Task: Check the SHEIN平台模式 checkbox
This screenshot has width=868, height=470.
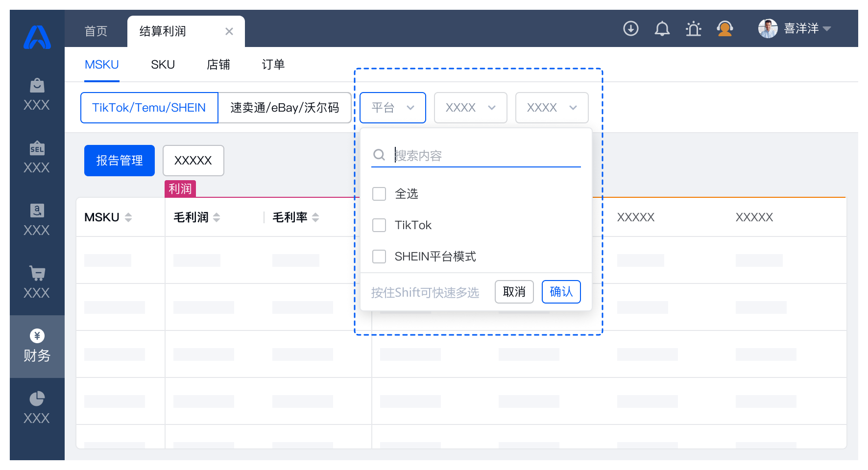Action: pyautogui.click(x=379, y=257)
